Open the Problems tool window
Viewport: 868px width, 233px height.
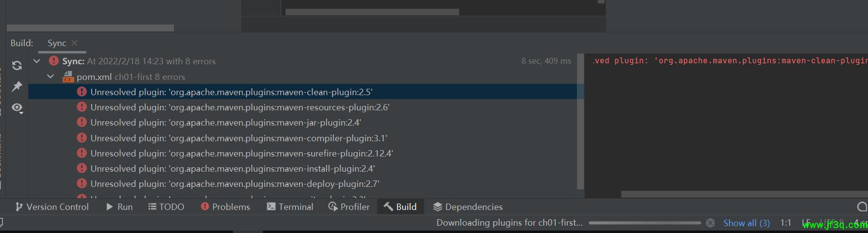(226, 207)
